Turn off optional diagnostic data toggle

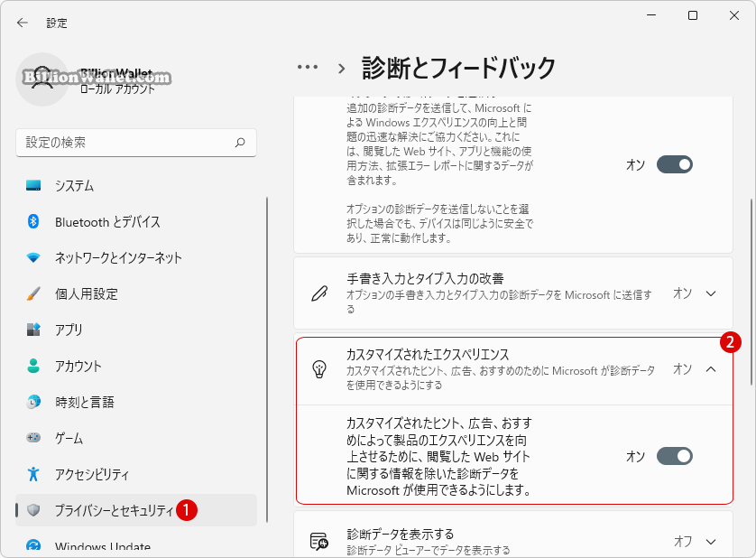point(675,164)
